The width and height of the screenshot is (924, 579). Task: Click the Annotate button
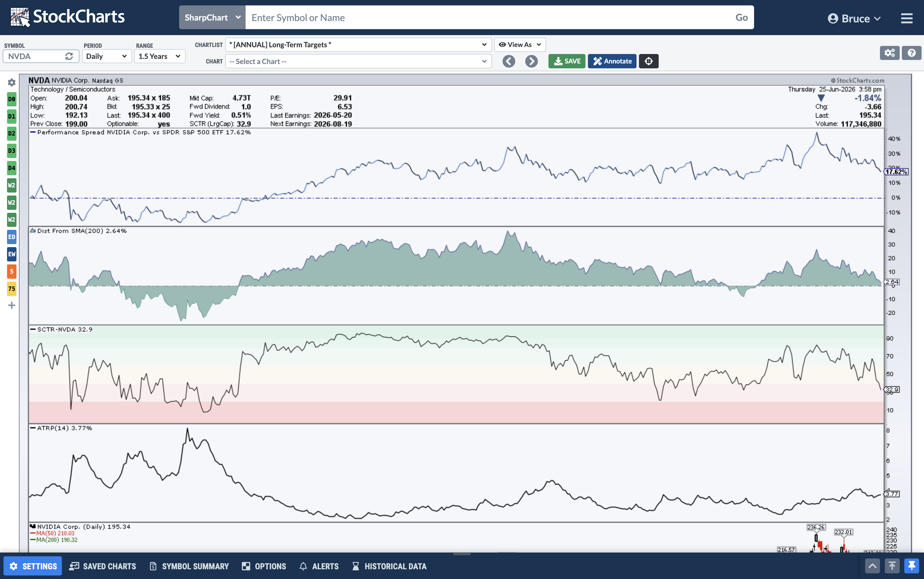(612, 61)
